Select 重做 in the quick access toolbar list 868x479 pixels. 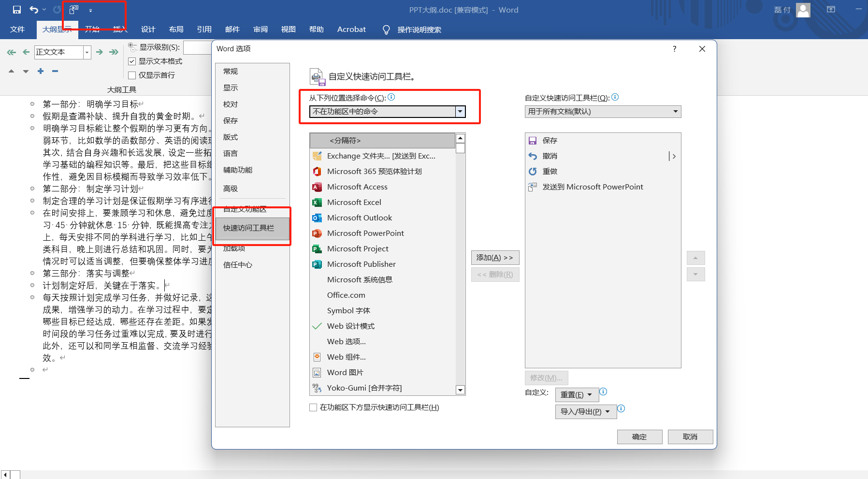[603, 172]
